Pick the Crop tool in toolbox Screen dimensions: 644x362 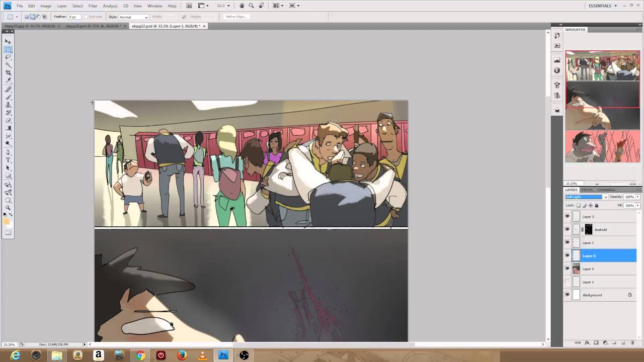[x=8, y=73]
